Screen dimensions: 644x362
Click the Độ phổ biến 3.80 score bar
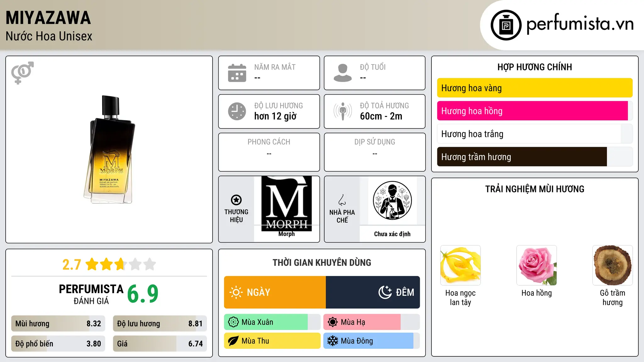point(58,344)
